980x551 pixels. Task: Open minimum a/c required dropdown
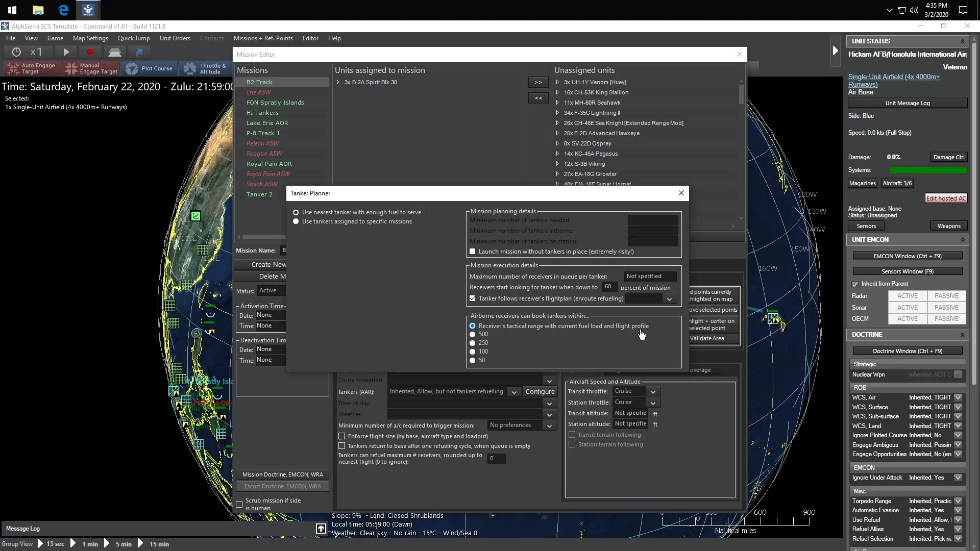click(549, 425)
